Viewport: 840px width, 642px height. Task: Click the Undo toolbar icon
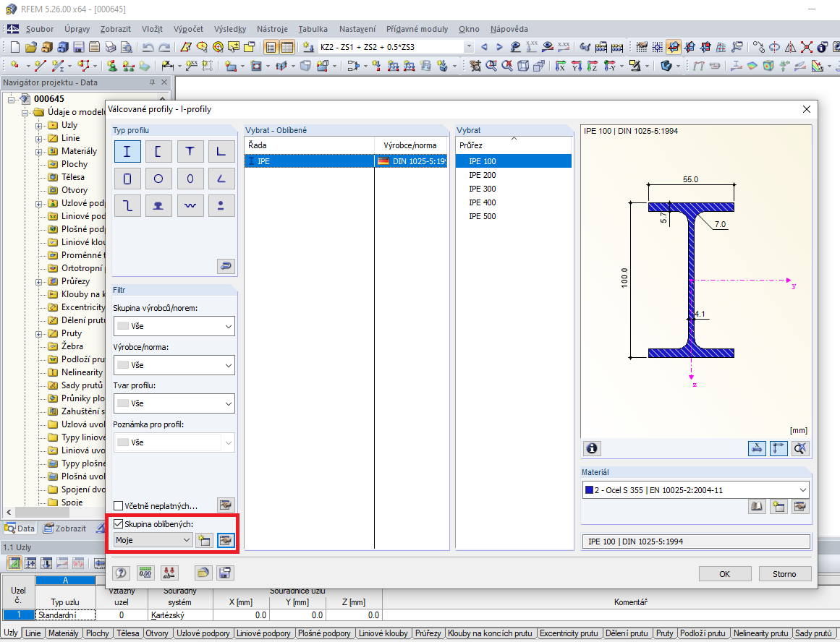pyautogui.click(x=148, y=47)
